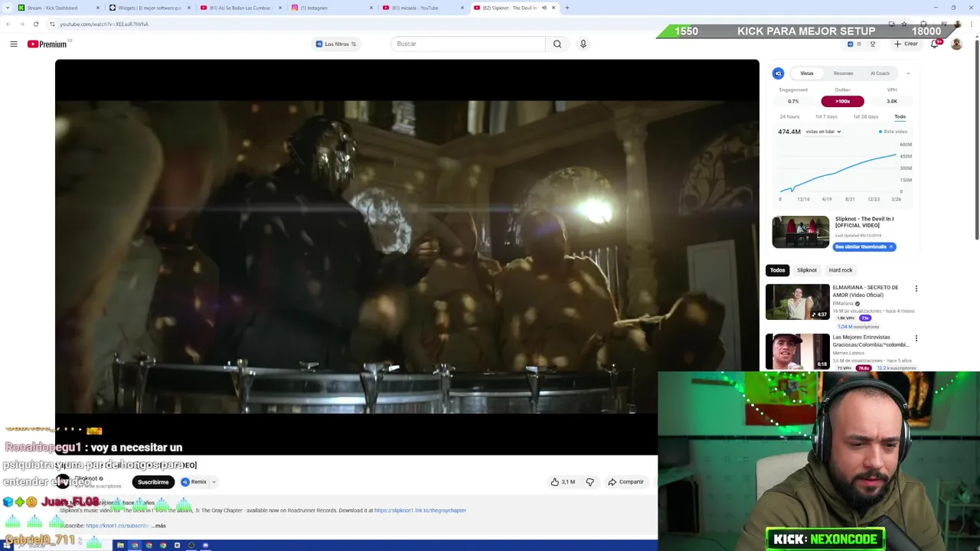Collapse the analytics panel with the chevron
980x551 pixels.
[x=908, y=73]
